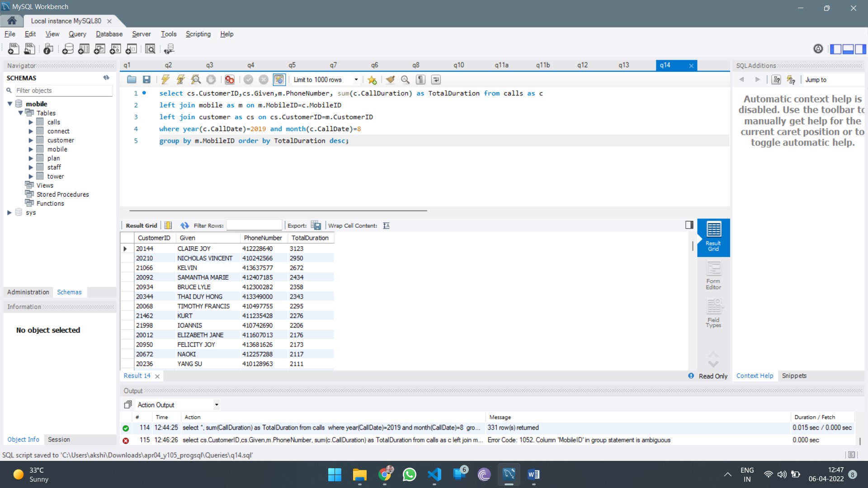Viewport: 868px width, 488px height.
Task: Create new view icon
Action: click(99, 49)
